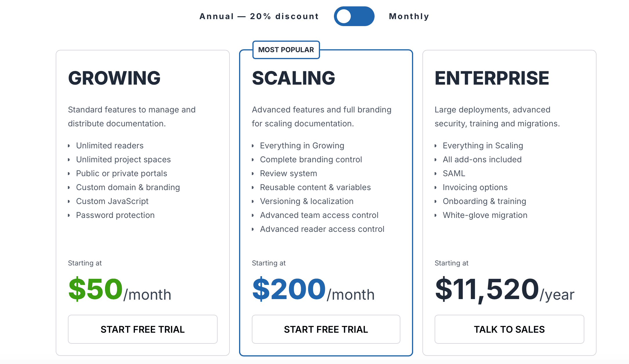The width and height of the screenshot is (629, 364).
Task: Select the Monthly billing label
Action: coord(409,16)
